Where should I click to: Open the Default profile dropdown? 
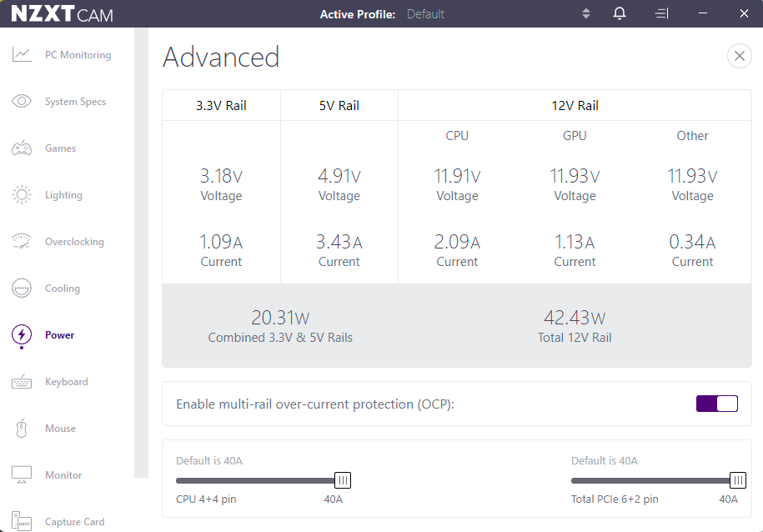(425, 14)
